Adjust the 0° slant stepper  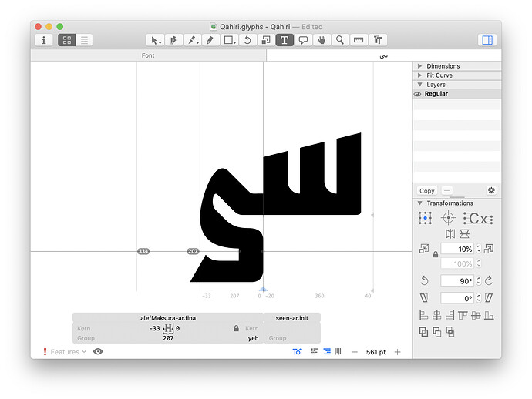click(x=479, y=298)
